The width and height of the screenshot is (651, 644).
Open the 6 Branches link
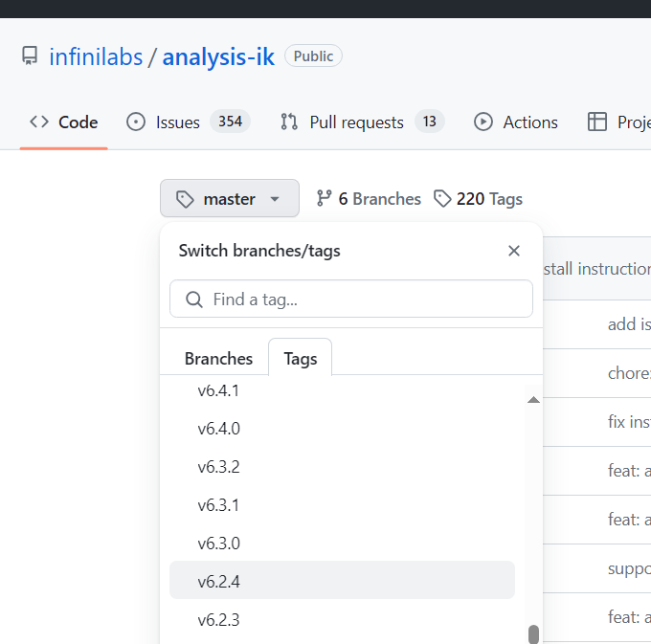(x=369, y=199)
